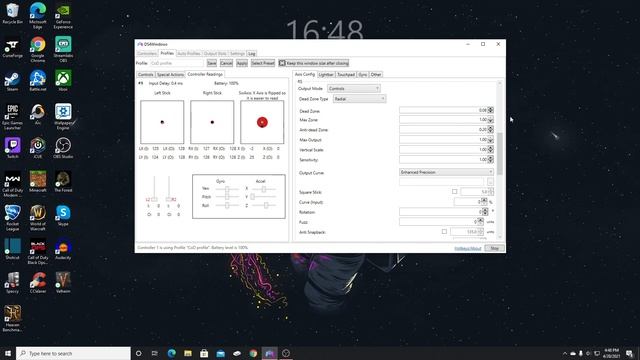Switch to the Controllers tab
Viewport: 640px width, 360px height.
point(147,54)
